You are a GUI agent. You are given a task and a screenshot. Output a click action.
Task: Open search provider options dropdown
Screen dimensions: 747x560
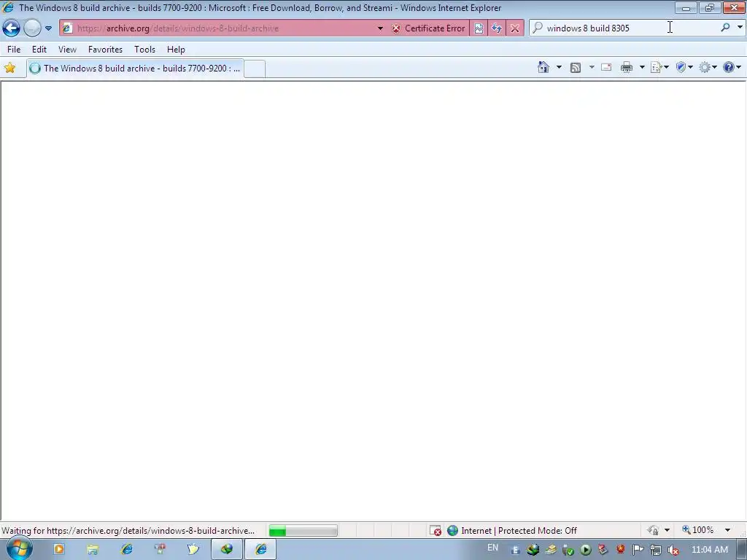pos(740,28)
